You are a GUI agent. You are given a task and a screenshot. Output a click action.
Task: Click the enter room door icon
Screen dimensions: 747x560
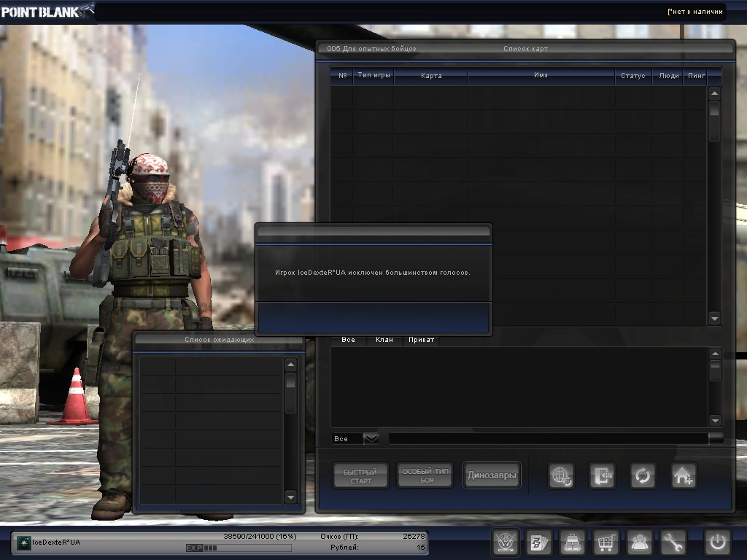602,475
